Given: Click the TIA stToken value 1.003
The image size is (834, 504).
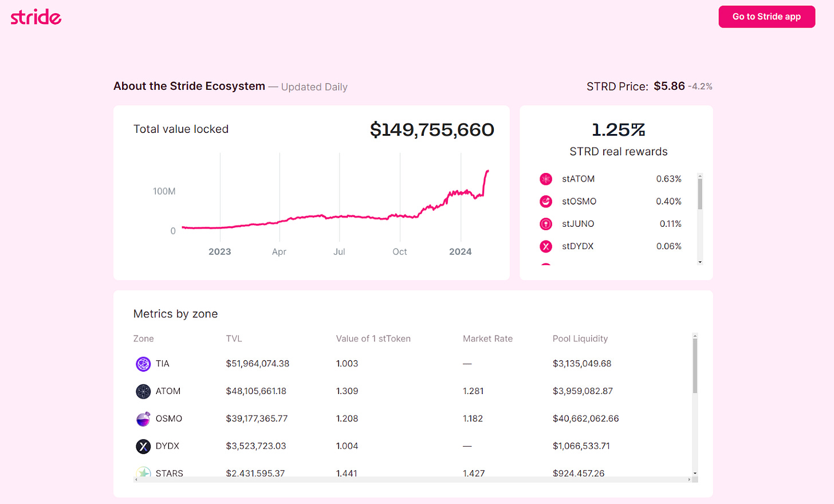Looking at the screenshot, I should click(x=347, y=364).
